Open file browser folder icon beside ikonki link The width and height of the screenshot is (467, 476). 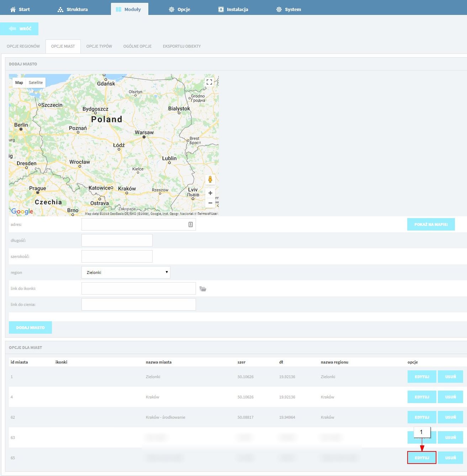203,289
